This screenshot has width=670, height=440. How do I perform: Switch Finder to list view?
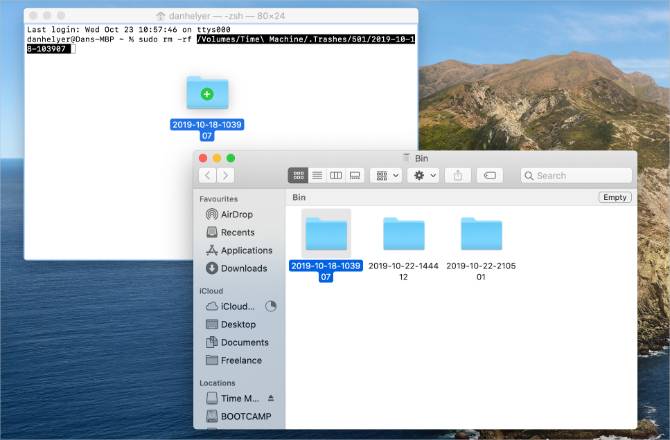pyautogui.click(x=317, y=175)
